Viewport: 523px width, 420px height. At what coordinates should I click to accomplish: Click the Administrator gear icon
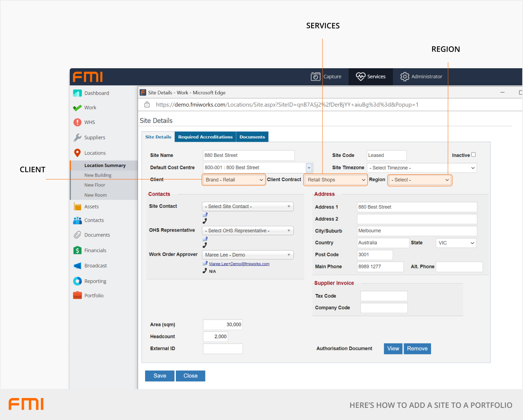[x=405, y=77]
